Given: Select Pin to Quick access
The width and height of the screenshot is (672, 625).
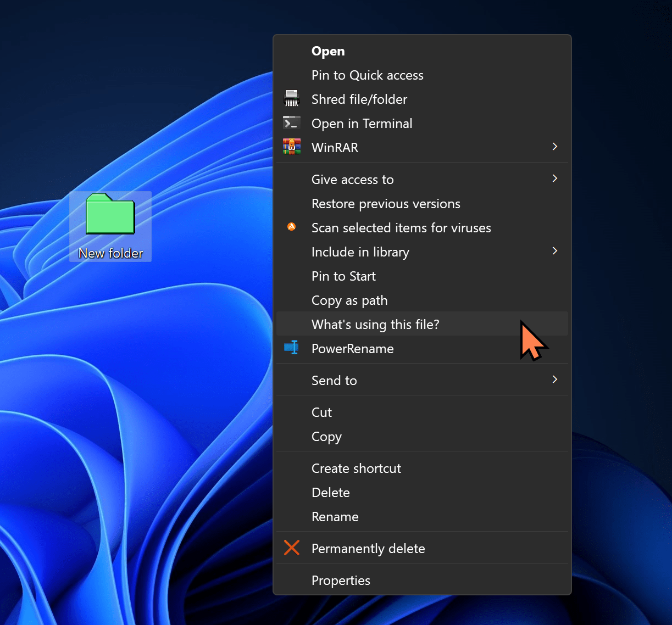Looking at the screenshot, I should (x=367, y=75).
